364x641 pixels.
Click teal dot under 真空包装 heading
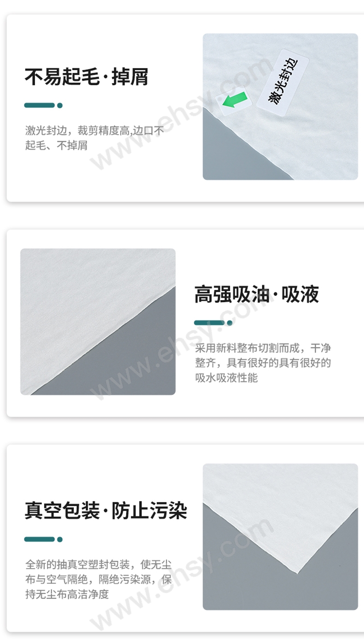[x=60, y=539]
